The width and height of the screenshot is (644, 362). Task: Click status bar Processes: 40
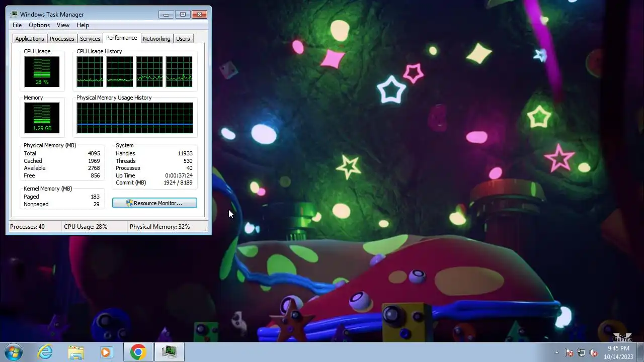(27, 227)
